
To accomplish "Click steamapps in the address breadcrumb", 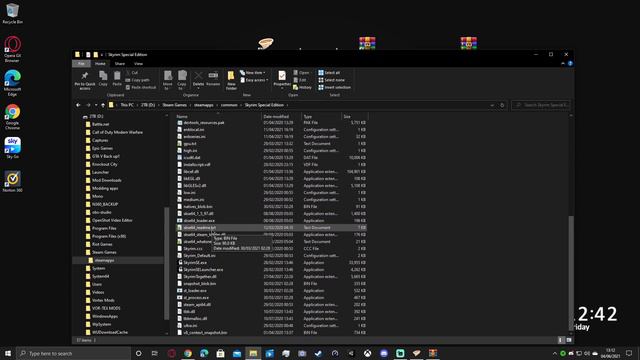I will pyautogui.click(x=204, y=105).
